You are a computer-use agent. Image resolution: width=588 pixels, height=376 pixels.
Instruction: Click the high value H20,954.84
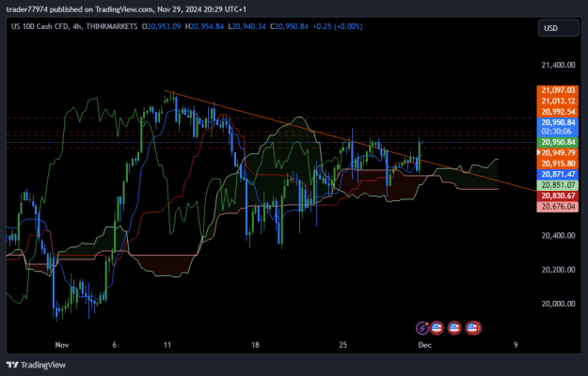tap(204, 26)
